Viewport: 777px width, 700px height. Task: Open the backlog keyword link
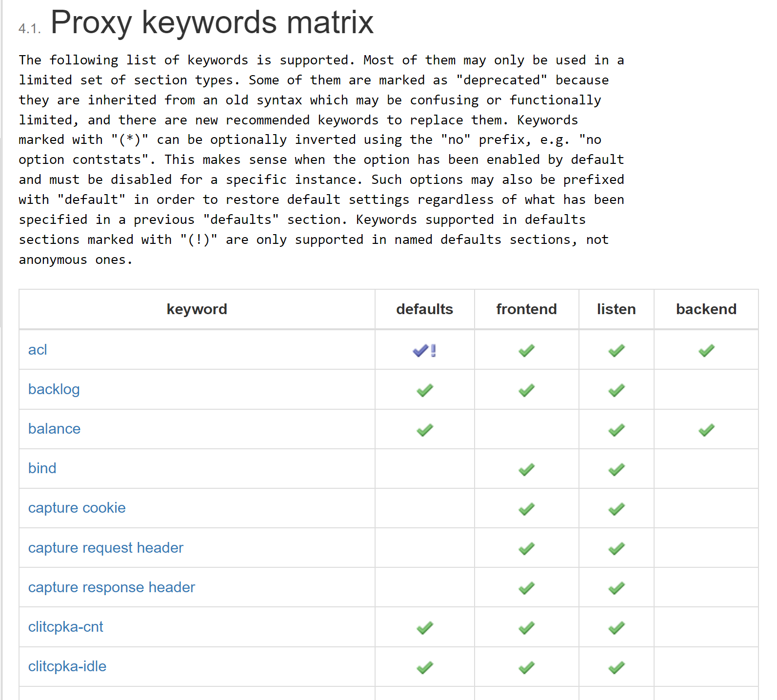pos(54,389)
